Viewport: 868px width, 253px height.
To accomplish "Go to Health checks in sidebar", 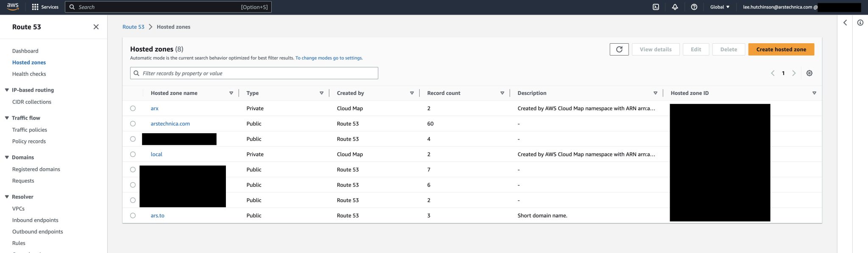I will coord(29,74).
